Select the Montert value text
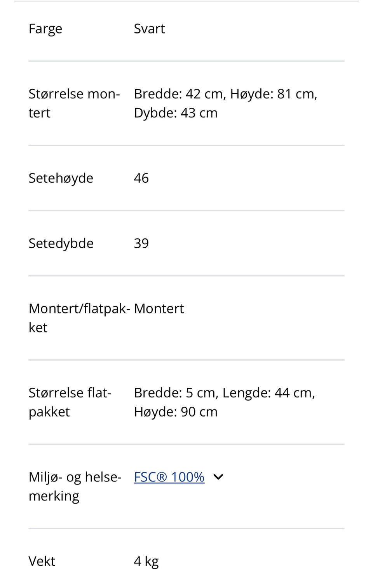This screenshot has height=588, width=373. pos(159,309)
